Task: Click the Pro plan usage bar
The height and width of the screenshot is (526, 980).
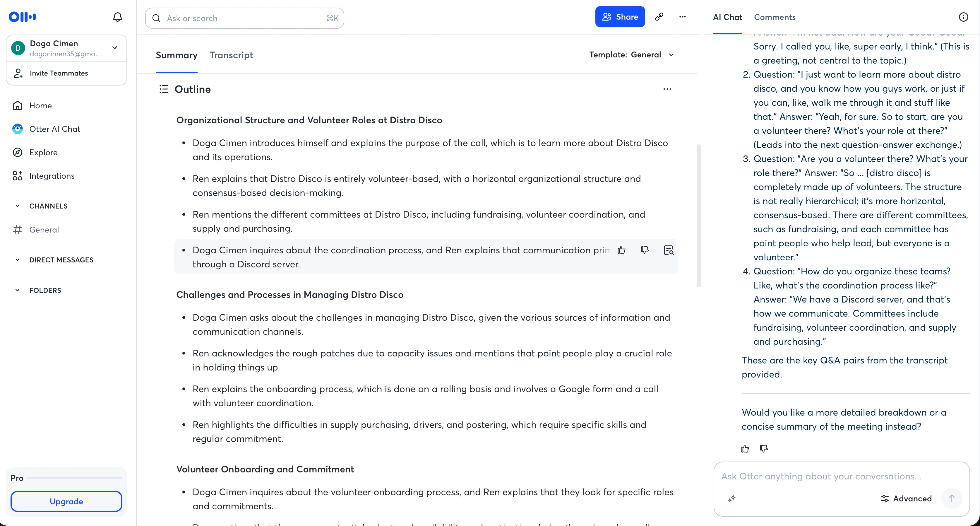Action: [75, 478]
